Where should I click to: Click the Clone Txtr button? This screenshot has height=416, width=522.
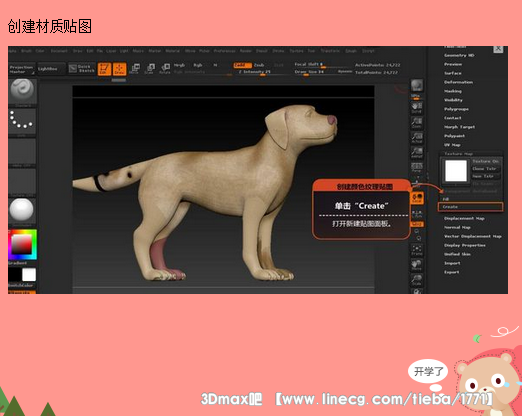pos(485,169)
